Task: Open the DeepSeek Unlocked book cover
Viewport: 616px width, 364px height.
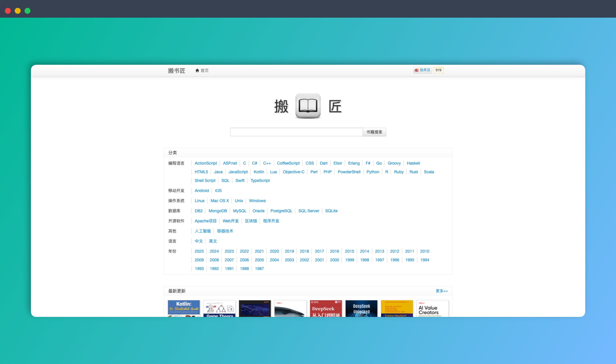Action: click(361, 308)
